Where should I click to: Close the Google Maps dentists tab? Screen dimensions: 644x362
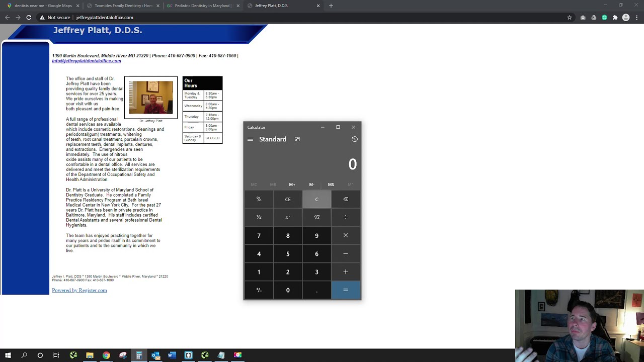78,6
